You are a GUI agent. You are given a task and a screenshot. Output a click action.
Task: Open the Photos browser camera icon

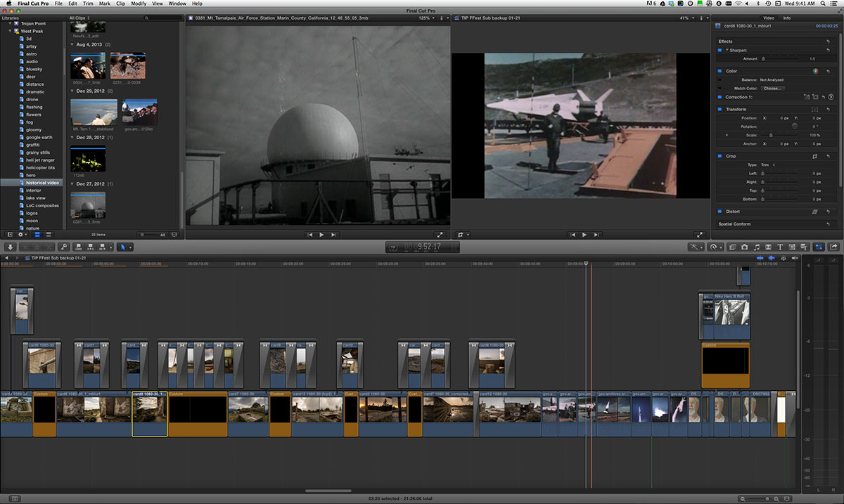745,247
